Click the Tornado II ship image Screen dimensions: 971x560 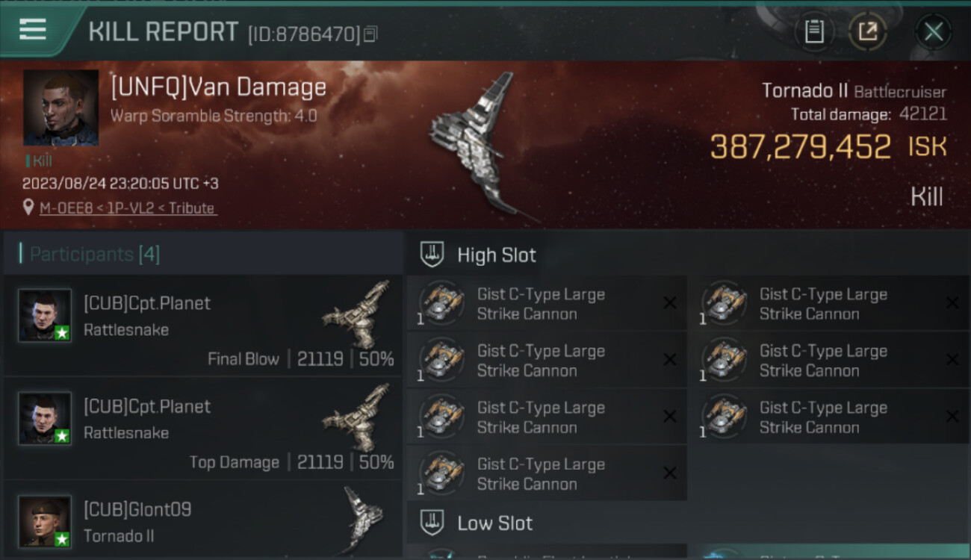478,146
